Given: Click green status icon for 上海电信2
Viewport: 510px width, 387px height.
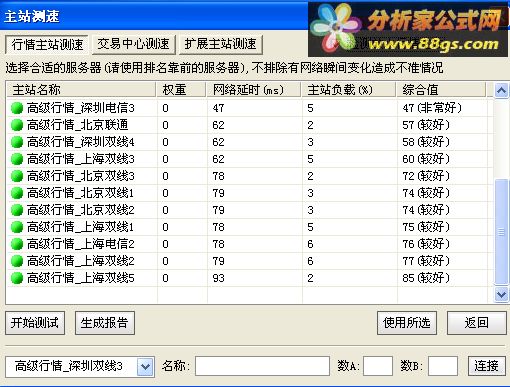Looking at the screenshot, I should (17, 244).
